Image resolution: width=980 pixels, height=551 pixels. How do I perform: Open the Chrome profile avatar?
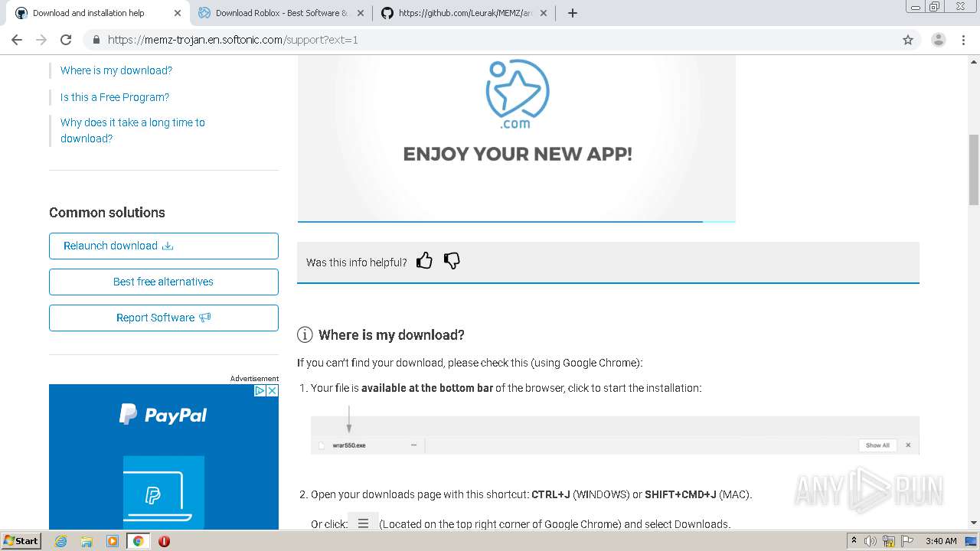tap(938, 40)
